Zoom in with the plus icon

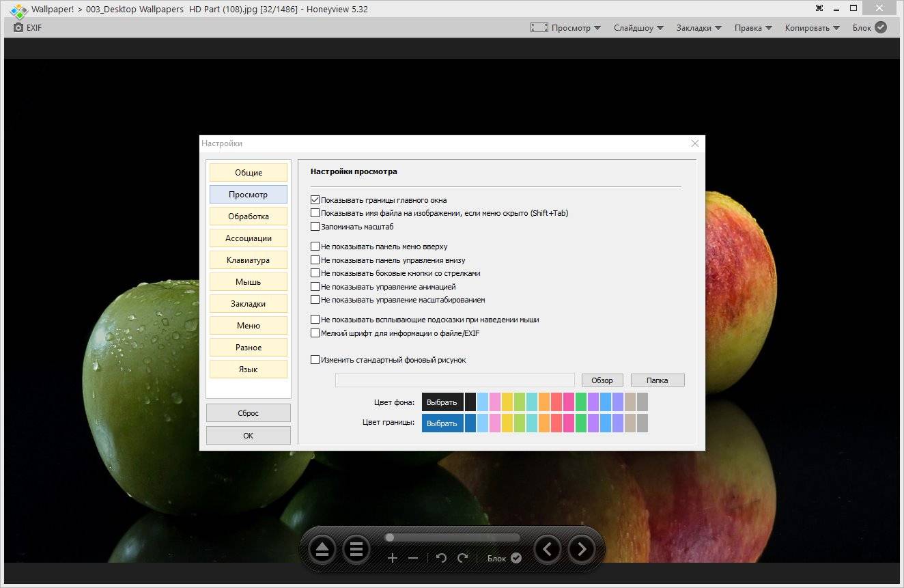[393, 558]
